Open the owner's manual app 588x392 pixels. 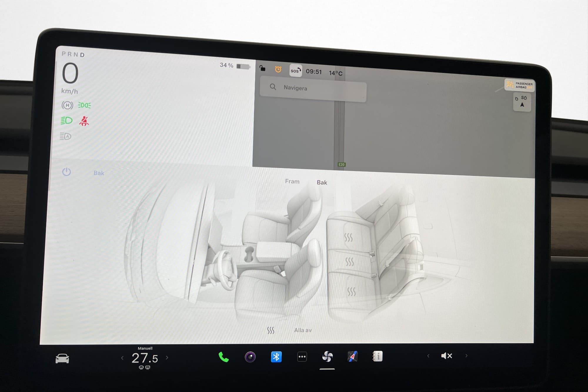click(x=378, y=356)
